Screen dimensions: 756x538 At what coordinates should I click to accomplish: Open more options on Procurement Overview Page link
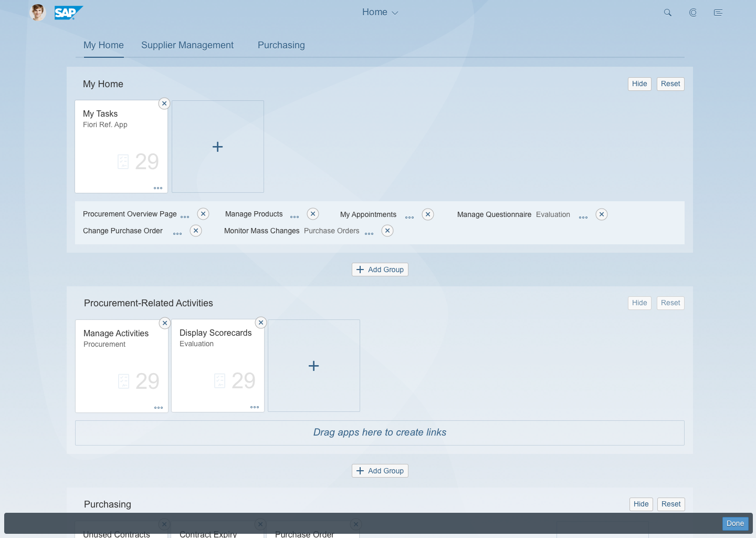tap(185, 215)
